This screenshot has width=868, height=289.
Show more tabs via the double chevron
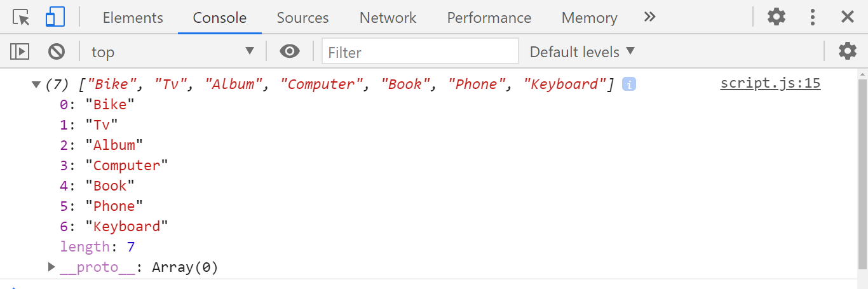point(649,17)
